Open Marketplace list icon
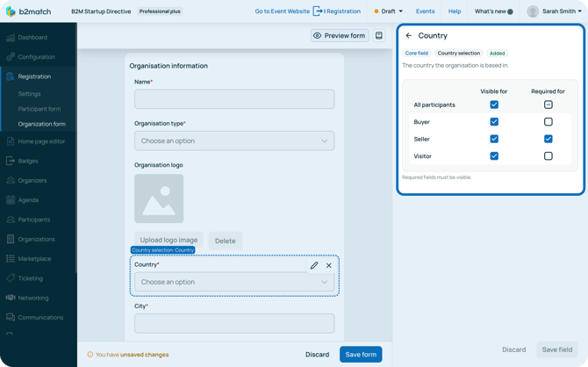 [11, 258]
